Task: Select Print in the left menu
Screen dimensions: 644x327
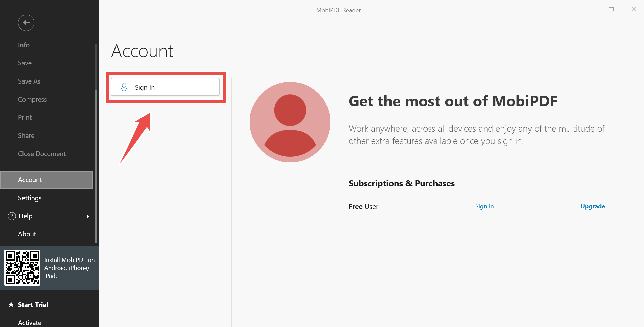Action: [x=25, y=117]
